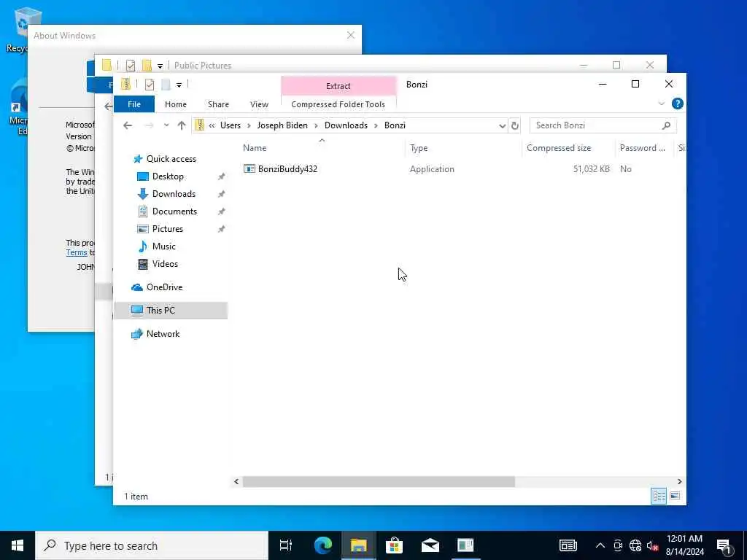Viewport: 747px width, 560px height.
Task: Open Music in the navigation pane
Action: pyautogui.click(x=164, y=246)
